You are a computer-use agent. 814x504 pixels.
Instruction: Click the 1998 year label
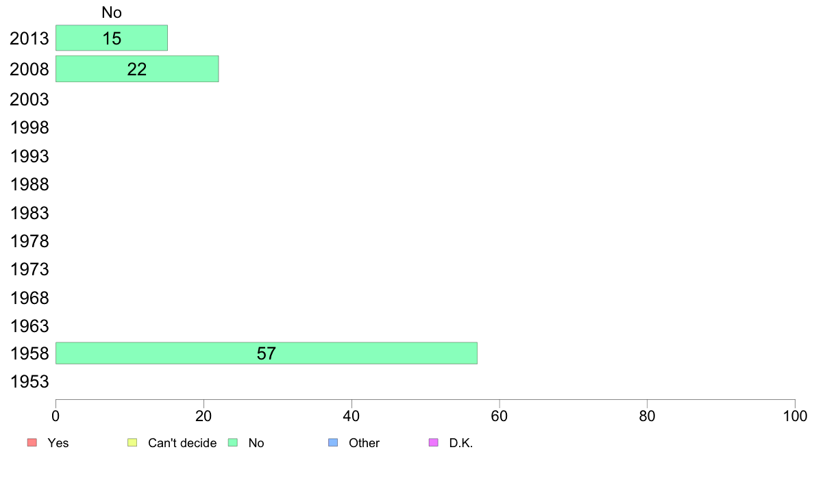point(29,127)
